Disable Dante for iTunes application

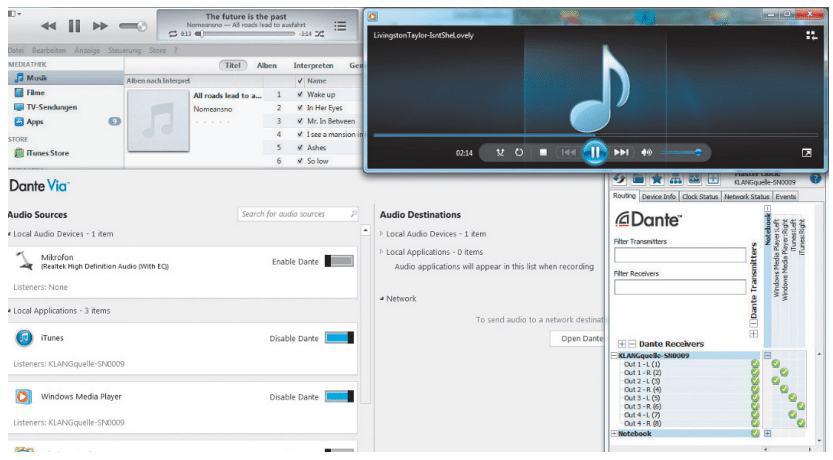pos(340,338)
